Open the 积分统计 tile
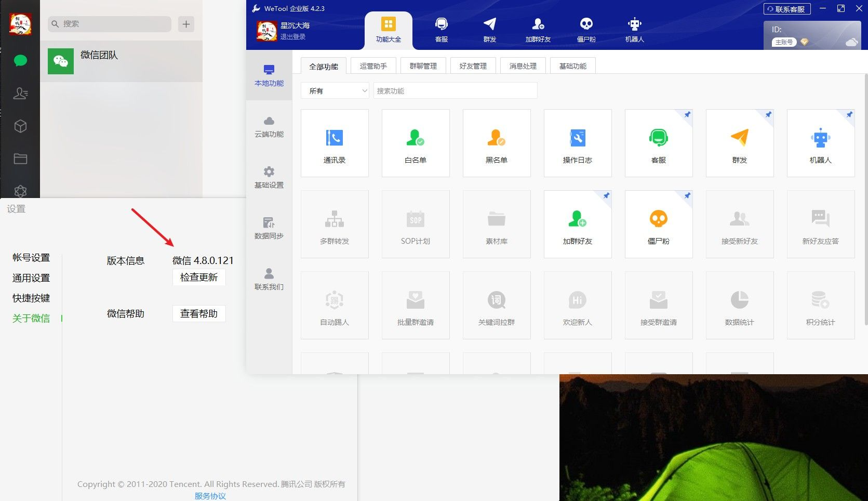 pos(821,305)
